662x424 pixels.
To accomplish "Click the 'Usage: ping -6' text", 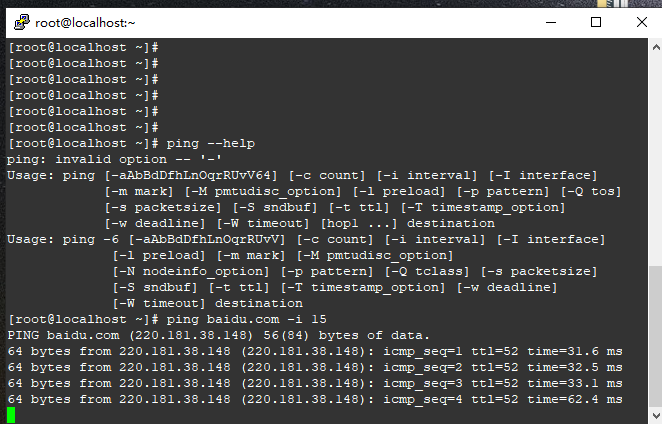I will tap(63, 240).
